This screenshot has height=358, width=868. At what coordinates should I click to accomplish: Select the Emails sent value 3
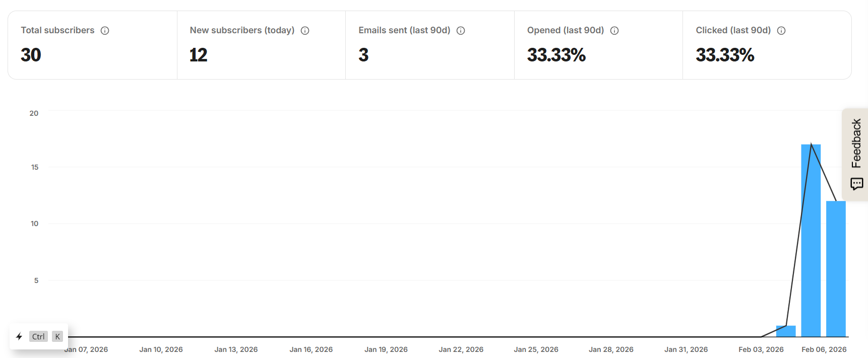(x=363, y=55)
